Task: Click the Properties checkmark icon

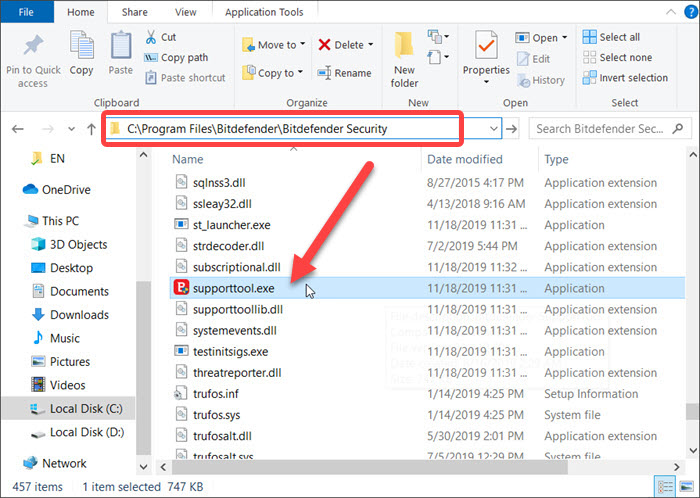Action: pyautogui.click(x=486, y=45)
